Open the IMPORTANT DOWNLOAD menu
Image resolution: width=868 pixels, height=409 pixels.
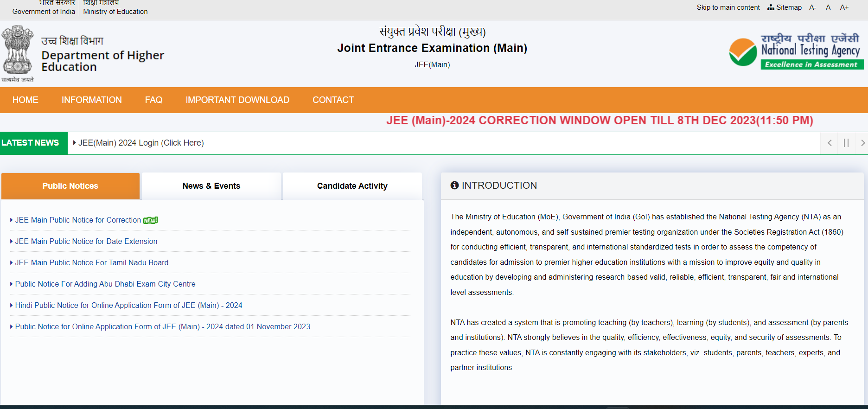(237, 100)
